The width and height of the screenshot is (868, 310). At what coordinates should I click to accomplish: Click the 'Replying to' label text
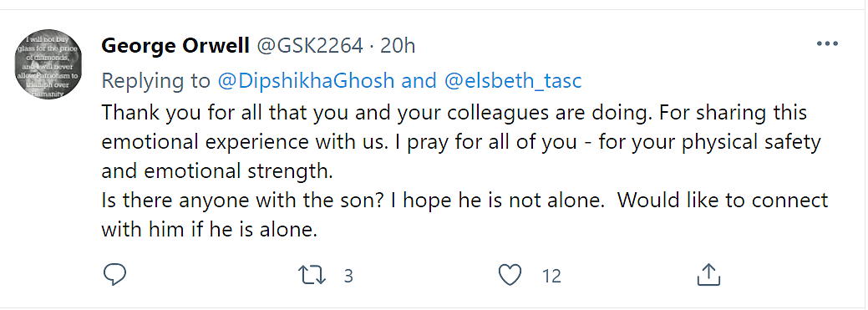tap(157, 81)
